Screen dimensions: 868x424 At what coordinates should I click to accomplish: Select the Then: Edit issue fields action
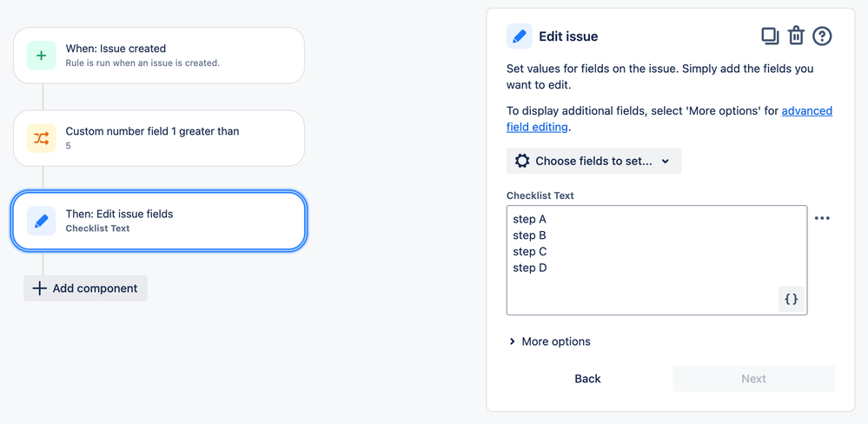click(x=158, y=221)
